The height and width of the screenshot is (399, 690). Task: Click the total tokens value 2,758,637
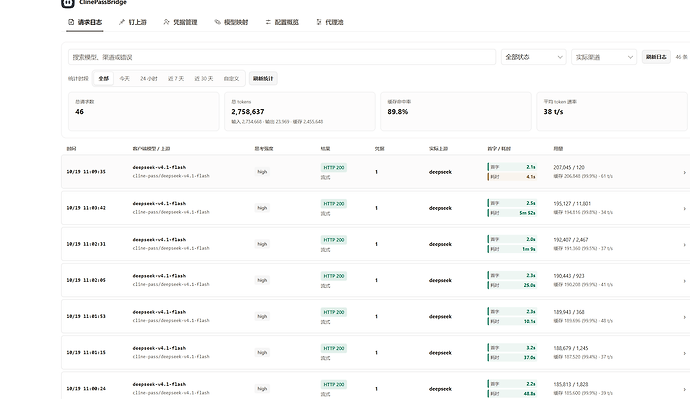(x=248, y=112)
